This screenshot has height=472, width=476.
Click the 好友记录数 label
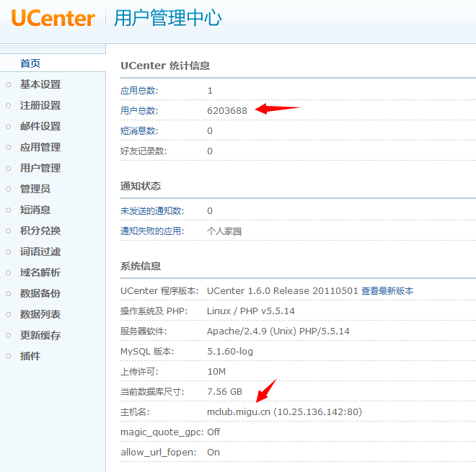point(144,151)
